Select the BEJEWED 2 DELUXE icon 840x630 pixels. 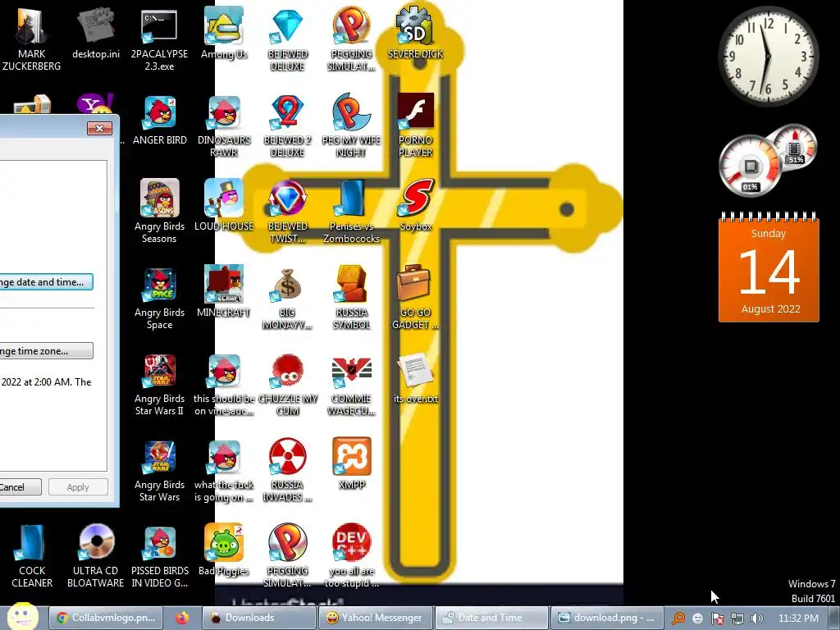(x=287, y=126)
